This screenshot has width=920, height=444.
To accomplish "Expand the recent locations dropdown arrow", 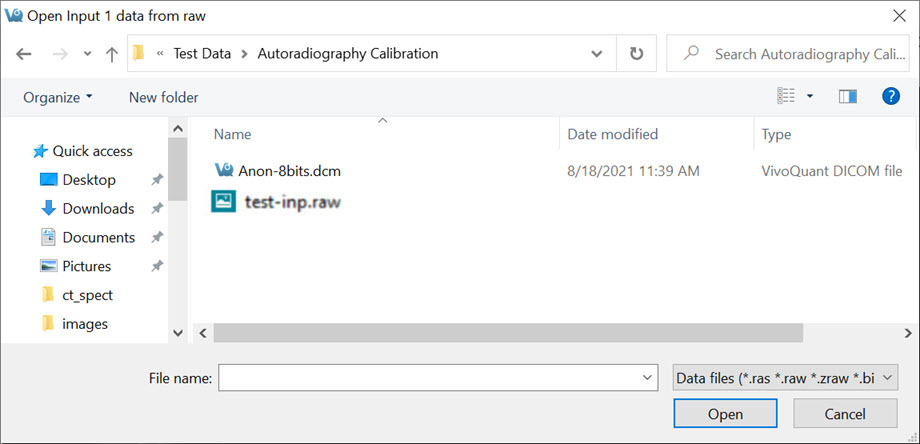I will (88, 54).
